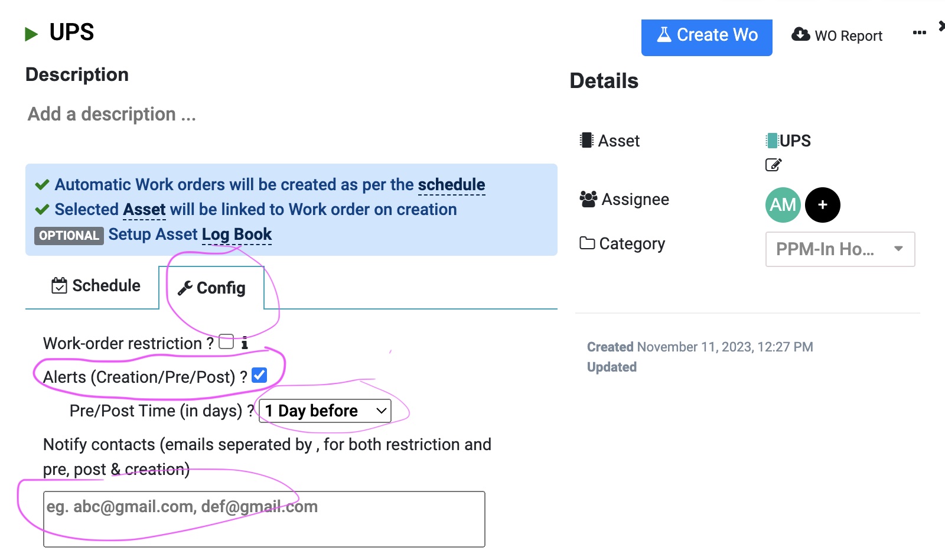The image size is (945, 560).
Task: Click the add assignee plus icon
Action: pos(822,205)
